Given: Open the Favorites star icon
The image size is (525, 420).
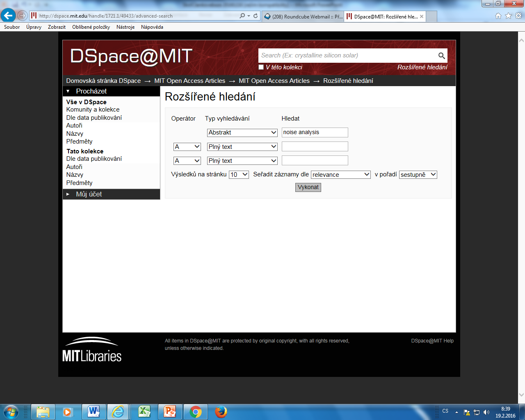Looking at the screenshot, I should (508, 16).
